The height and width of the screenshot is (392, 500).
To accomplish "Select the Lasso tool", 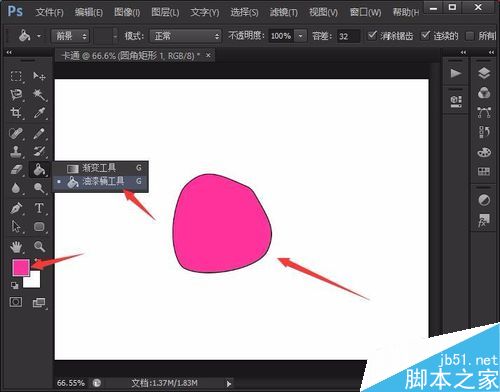I will 16,95.
